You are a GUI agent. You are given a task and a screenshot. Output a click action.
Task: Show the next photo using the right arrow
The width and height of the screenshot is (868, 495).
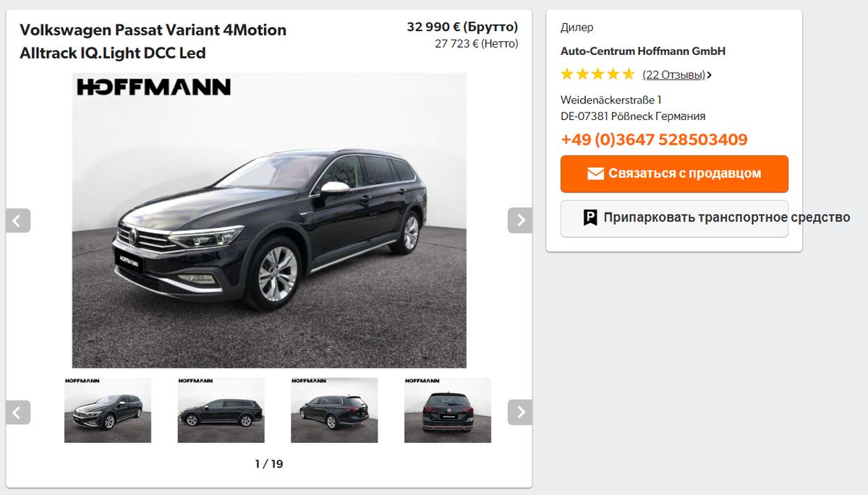[x=519, y=220]
